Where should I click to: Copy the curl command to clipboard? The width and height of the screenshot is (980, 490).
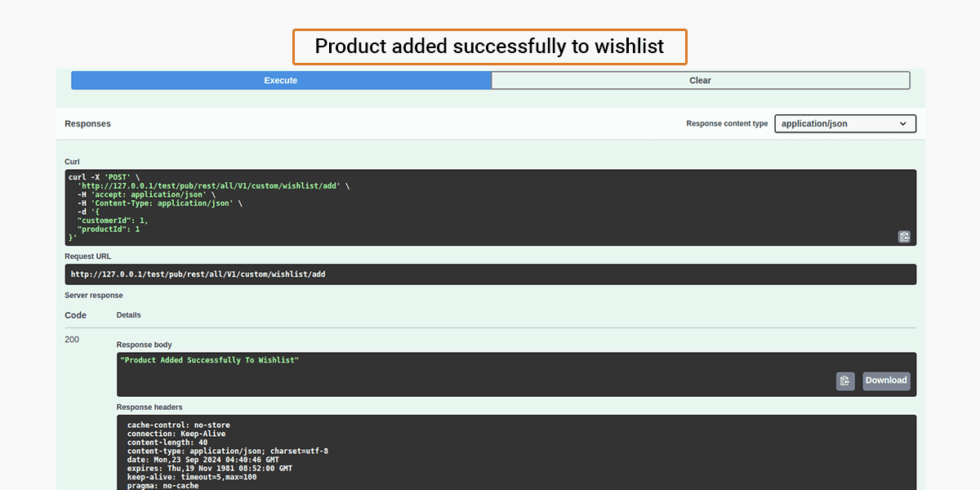coord(904,237)
